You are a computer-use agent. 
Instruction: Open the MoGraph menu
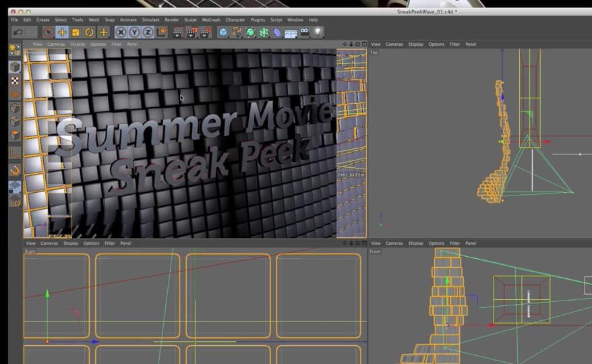210,20
